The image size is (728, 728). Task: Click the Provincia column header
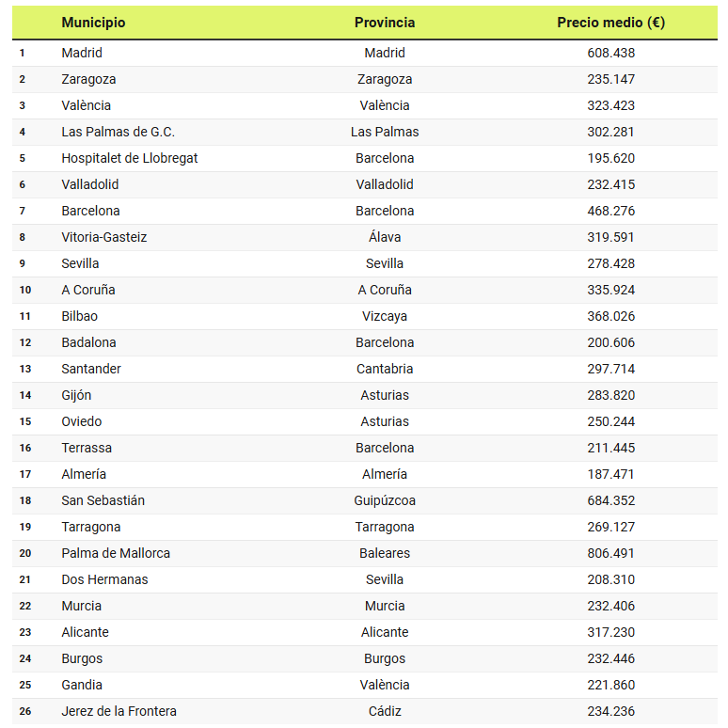(385, 23)
